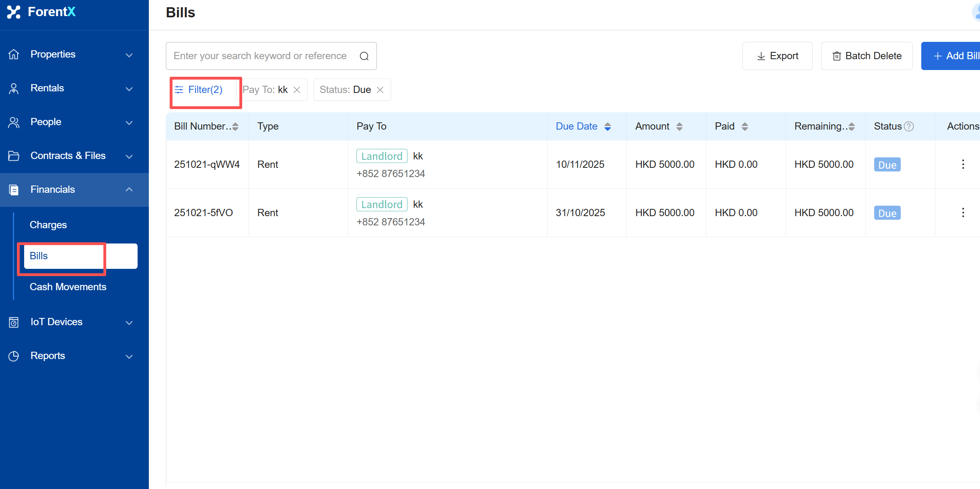Click the Status help question icon
This screenshot has height=489, width=980.
[x=909, y=126]
